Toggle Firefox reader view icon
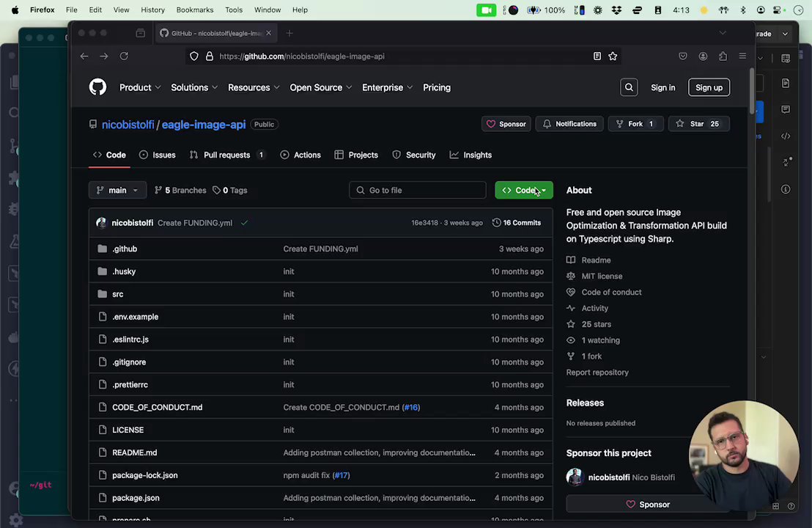 click(x=597, y=56)
